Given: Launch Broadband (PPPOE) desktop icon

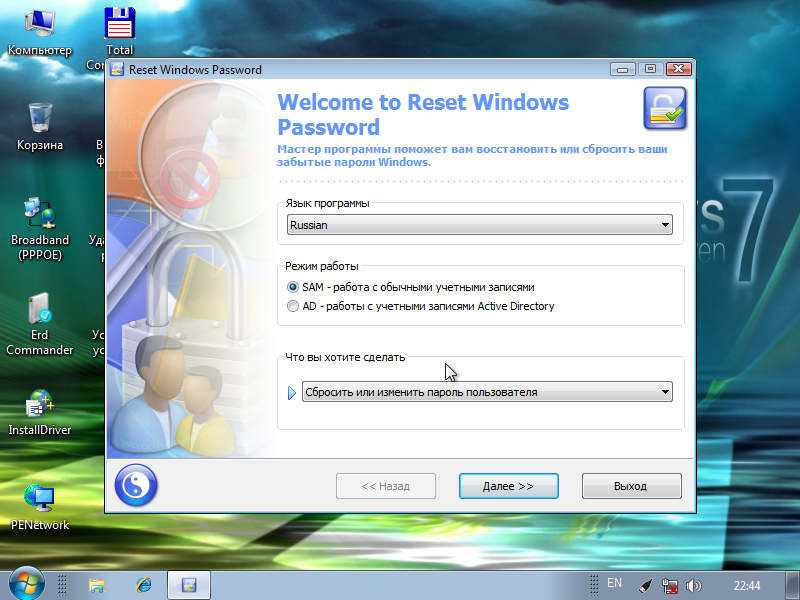Looking at the screenshot, I should [40, 229].
